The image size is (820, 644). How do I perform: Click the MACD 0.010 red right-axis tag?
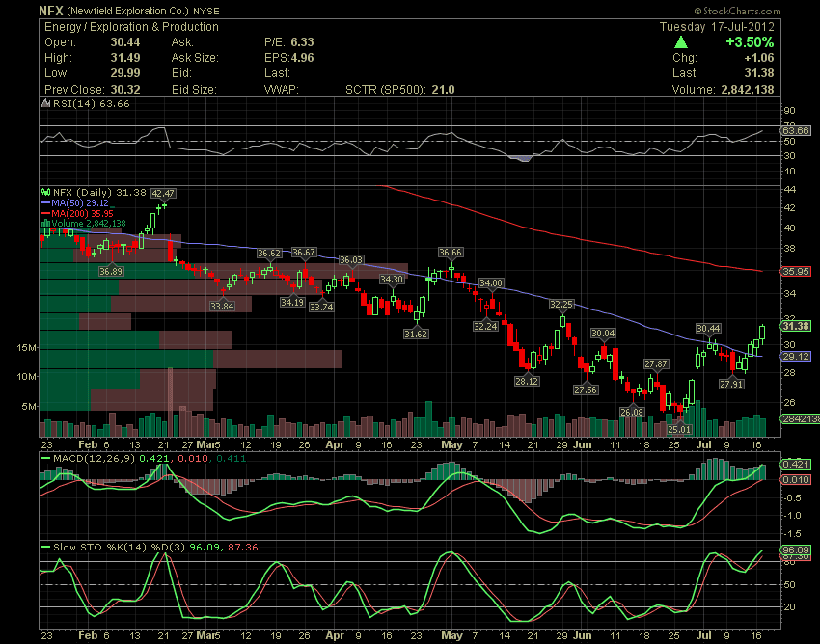click(x=796, y=479)
